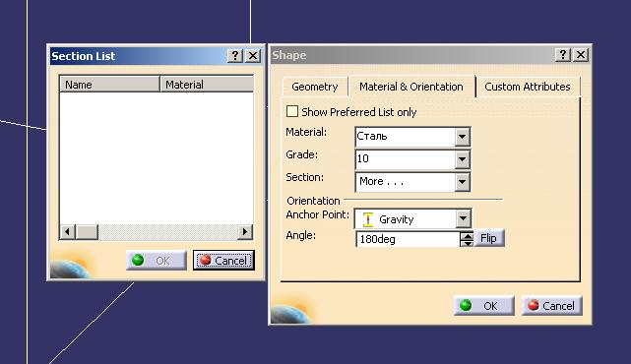Open help in Shape dialog title bar
This screenshot has width=631, height=364.
[x=563, y=54]
